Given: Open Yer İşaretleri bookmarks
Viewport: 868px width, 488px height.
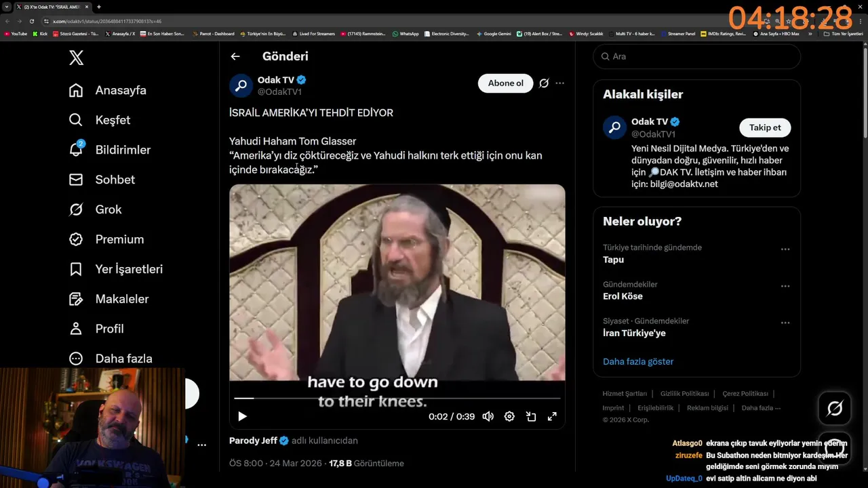Looking at the screenshot, I should 116,269.
